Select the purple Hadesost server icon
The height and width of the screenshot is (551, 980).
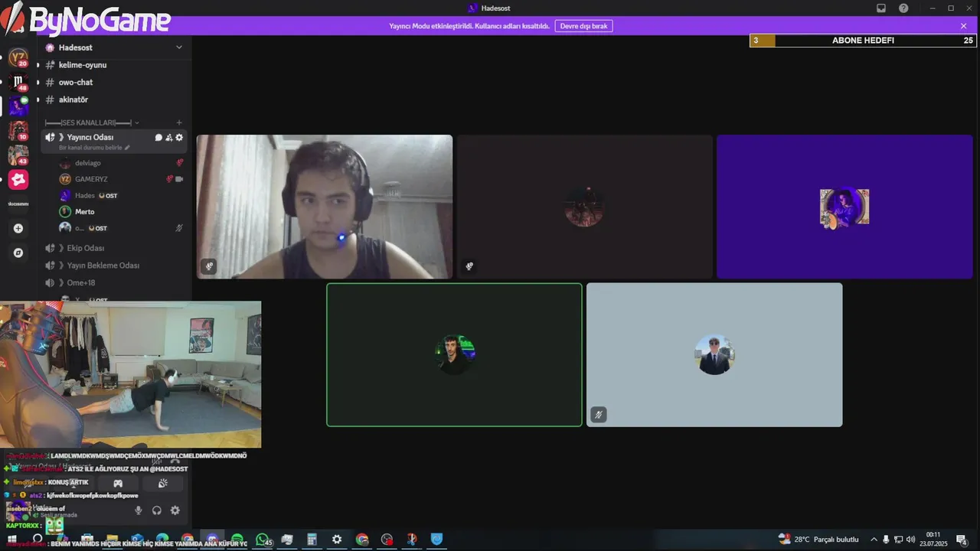click(18, 106)
